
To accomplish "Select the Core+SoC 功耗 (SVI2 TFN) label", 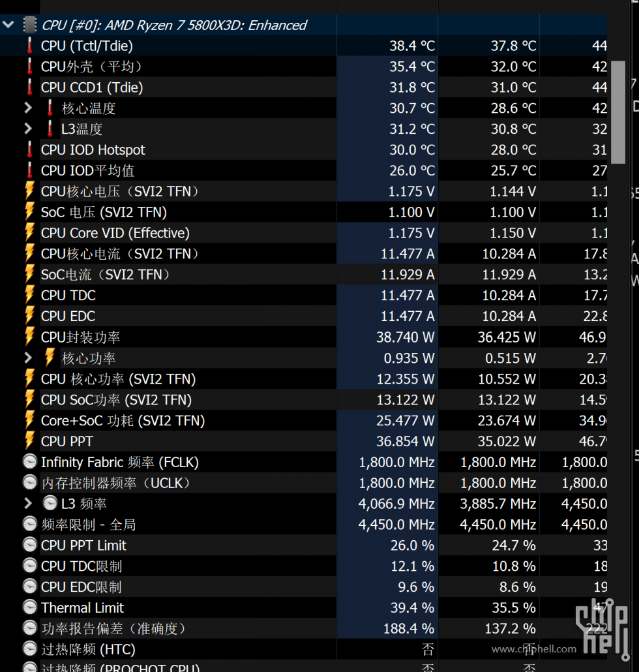I will 123,421.
